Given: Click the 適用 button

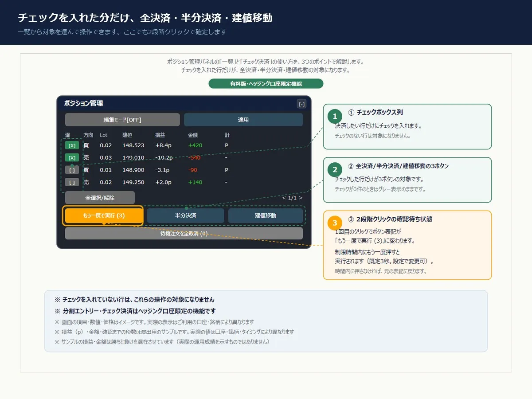Looking at the screenshot, I should [243, 120].
